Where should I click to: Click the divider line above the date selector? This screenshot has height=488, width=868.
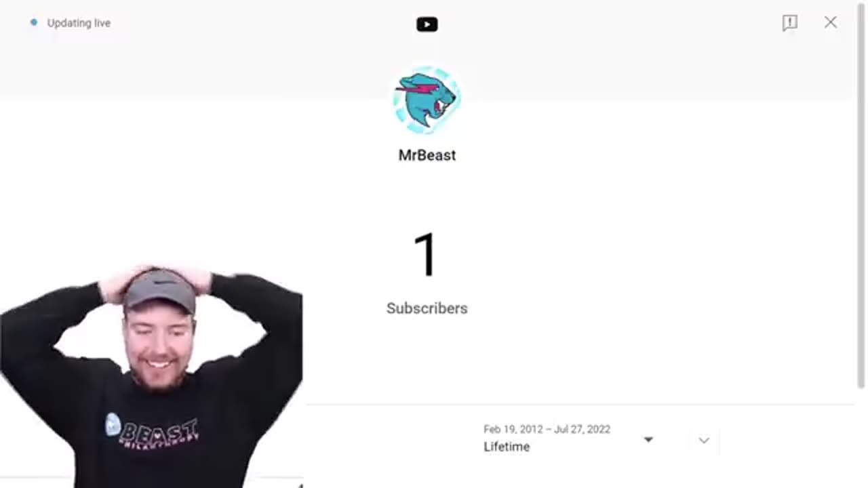point(580,405)
